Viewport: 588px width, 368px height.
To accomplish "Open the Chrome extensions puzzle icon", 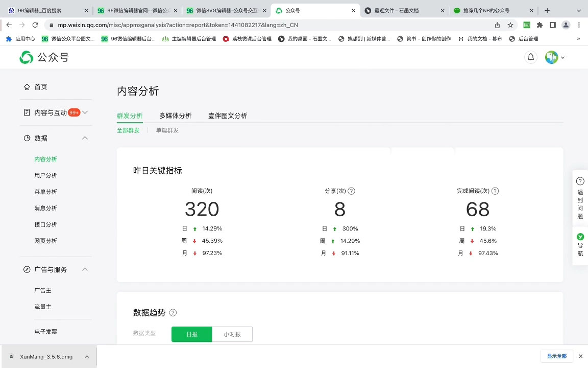I will (x=540, y=25).
